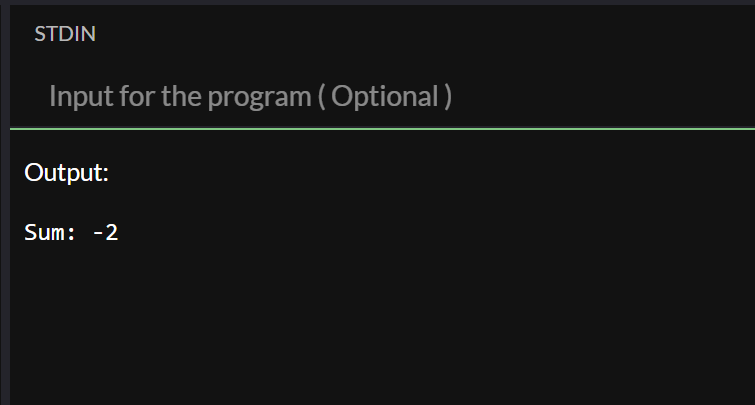Focus the 'Input for the program' placeholder
Viewport: 755px width, 405px height.
[250, 96]
